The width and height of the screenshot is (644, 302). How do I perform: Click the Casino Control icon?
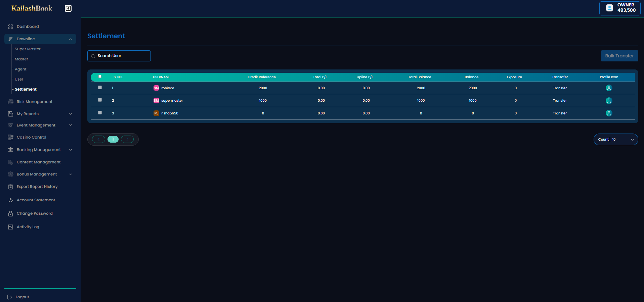(x=10, y=137)
